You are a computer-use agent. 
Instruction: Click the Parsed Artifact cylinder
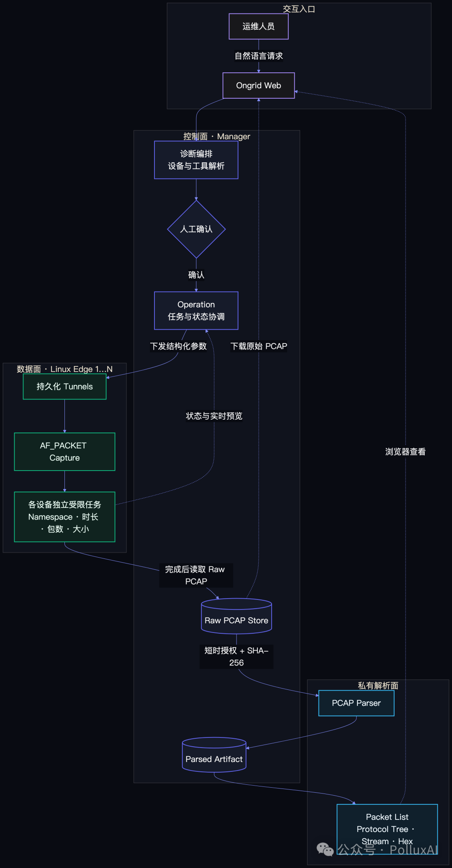coord(214,755)
